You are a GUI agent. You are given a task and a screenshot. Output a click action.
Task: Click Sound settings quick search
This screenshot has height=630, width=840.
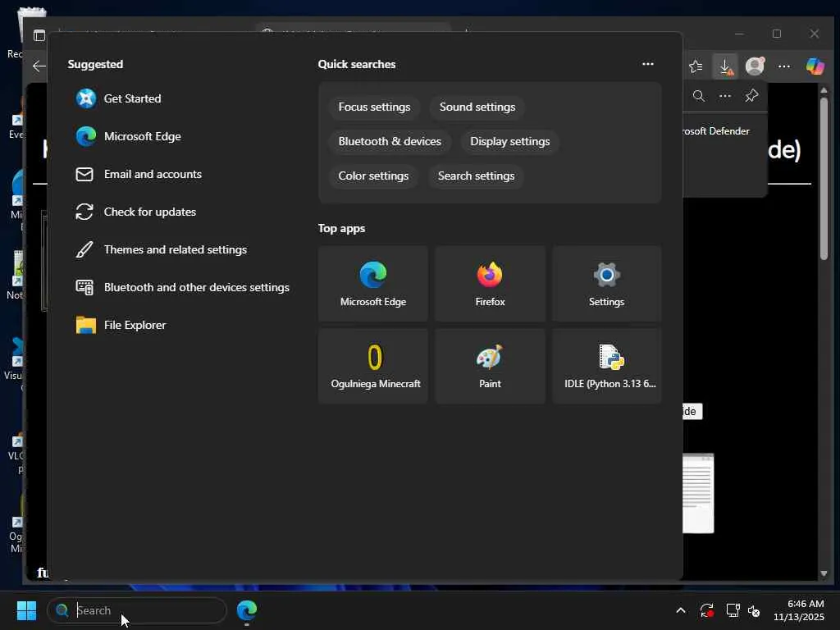[x=477, y=107]
